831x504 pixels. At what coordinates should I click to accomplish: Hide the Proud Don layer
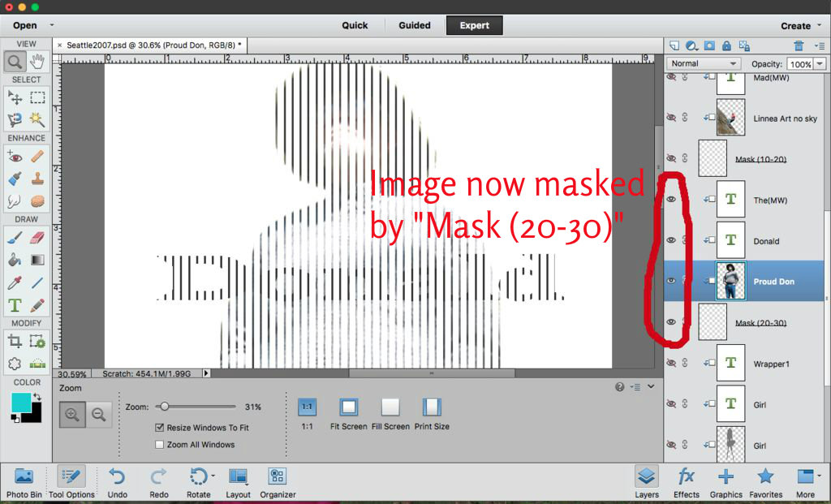(x=671, y=281)
